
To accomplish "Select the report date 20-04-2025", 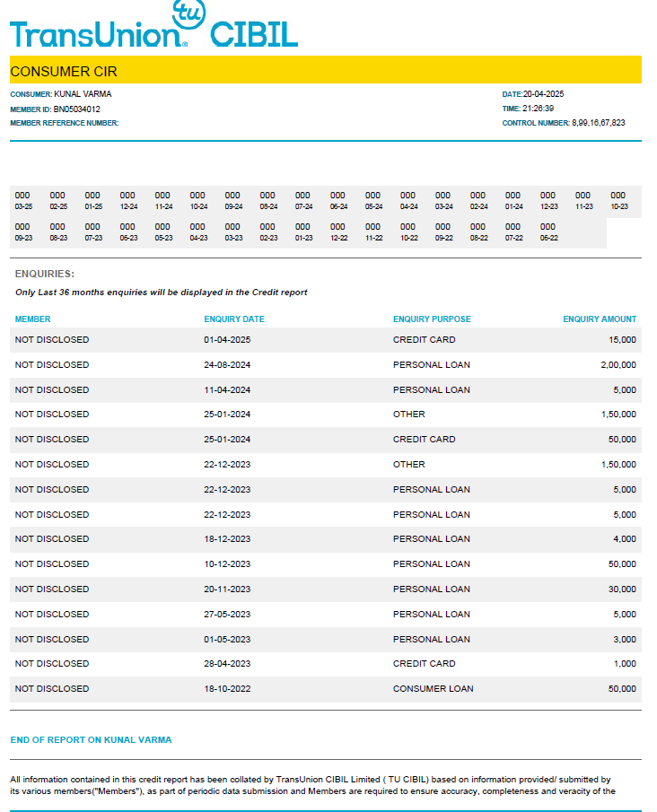I will 544,94.
